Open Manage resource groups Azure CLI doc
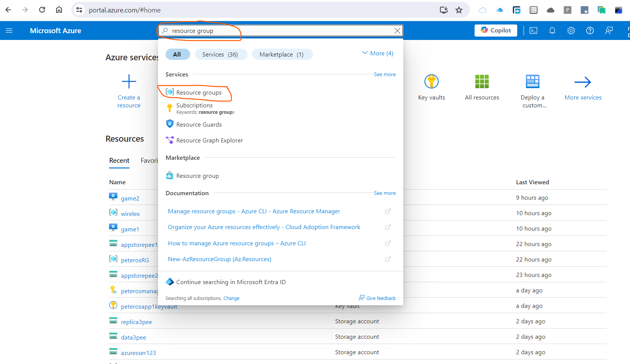This screenshot has width=630, height=364. pos(254,211)
